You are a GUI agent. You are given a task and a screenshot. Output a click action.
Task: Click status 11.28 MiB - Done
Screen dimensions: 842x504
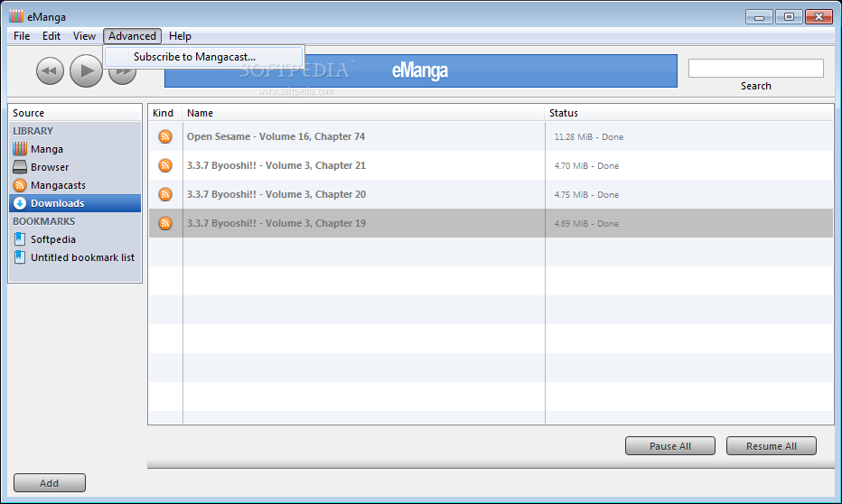point(588,137)
